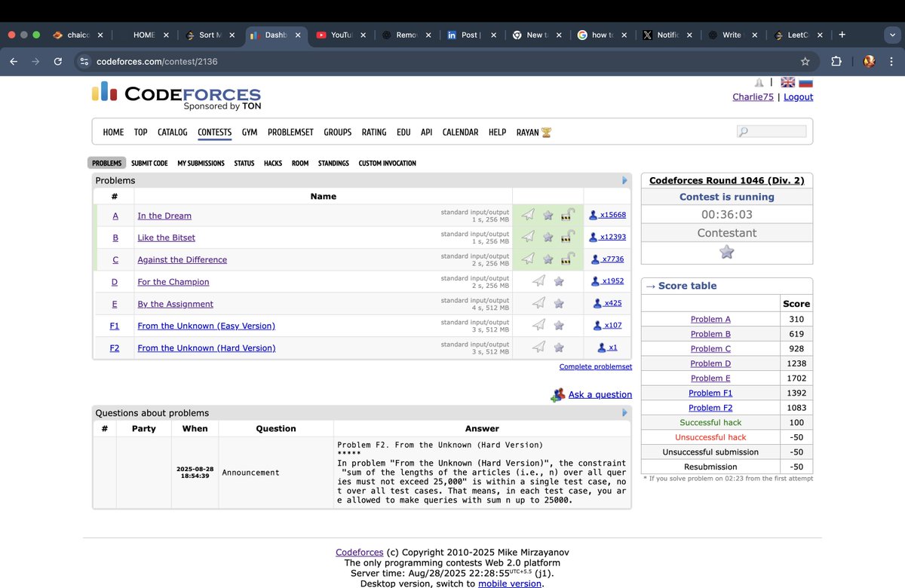Switch site language to English flag
This screenshot has width=905, height=588.
[787, 83]
